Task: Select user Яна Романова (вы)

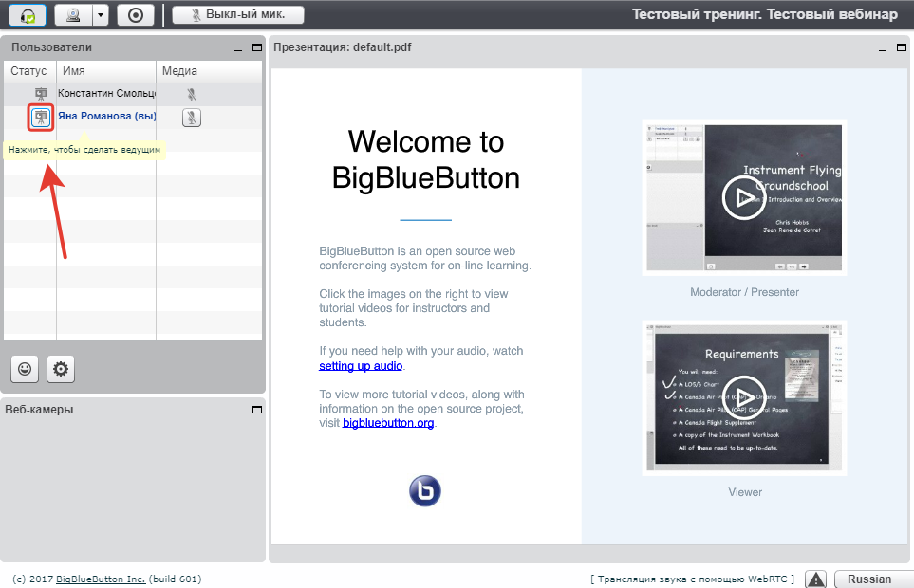Action: pos(106,116)
